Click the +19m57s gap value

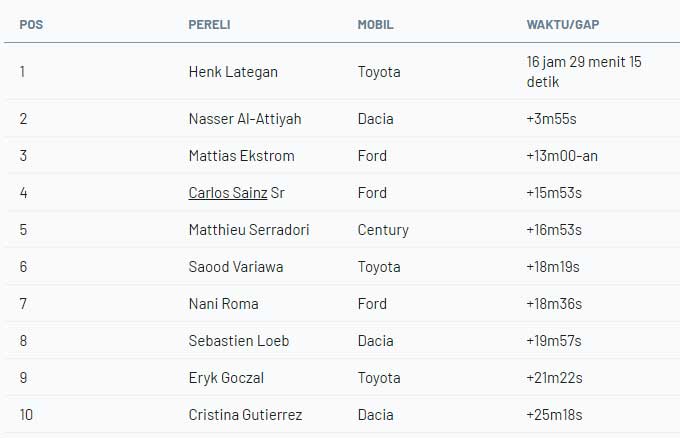pyautogui.click(x=553, y=341)
